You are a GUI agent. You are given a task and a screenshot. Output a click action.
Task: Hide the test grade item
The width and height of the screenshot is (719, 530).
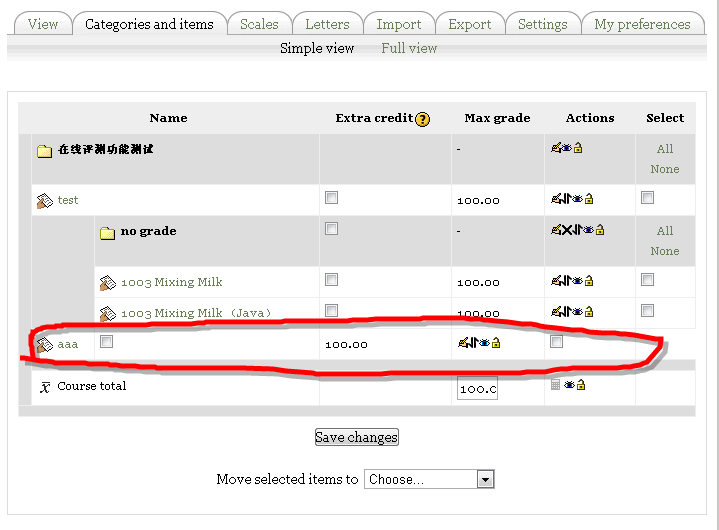(x=578, y=199)
